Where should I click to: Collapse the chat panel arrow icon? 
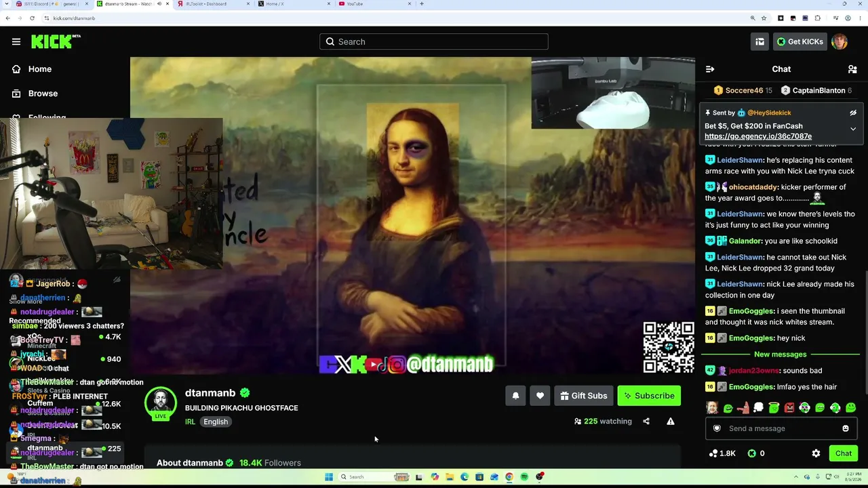pos(710,69)
